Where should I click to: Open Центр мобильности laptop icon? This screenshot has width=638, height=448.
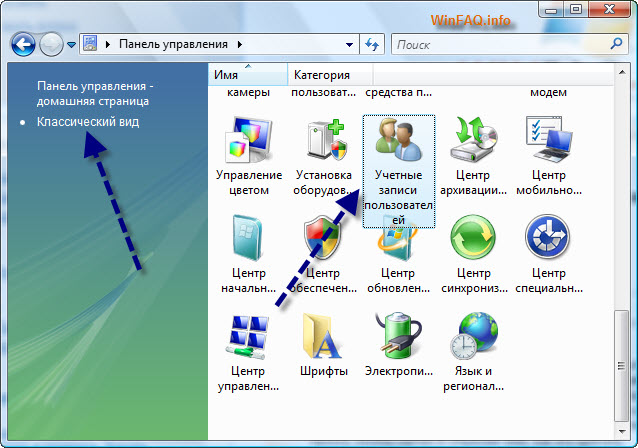coord(549,139)
